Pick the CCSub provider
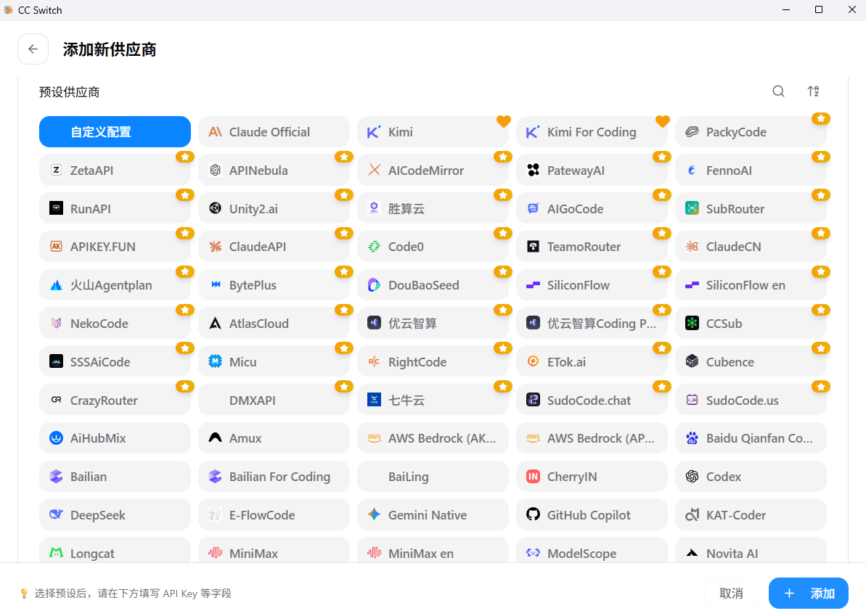Screen dimensions: 866x616 (751, 324)
